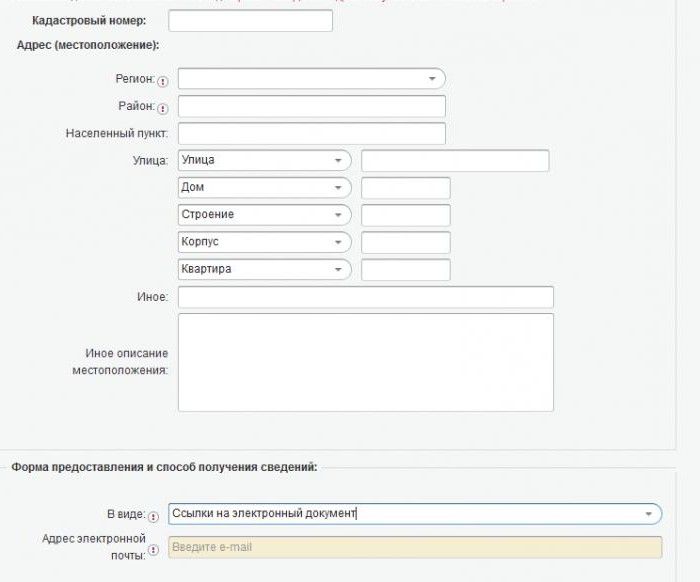Image resolution: width=700 pixels, height=582 pixels.
Task: Focus the Район text field
Action: click(311, 107)
